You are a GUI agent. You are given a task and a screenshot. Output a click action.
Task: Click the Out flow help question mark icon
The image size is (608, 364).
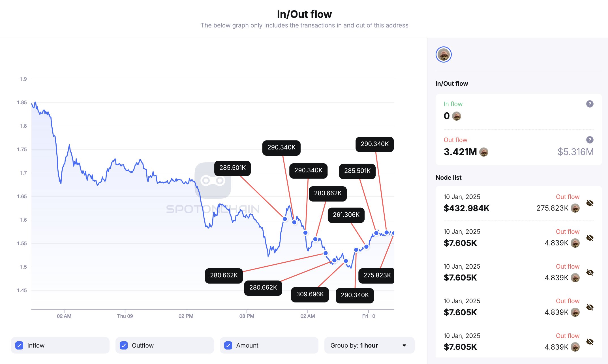click(x=590, y=140)
